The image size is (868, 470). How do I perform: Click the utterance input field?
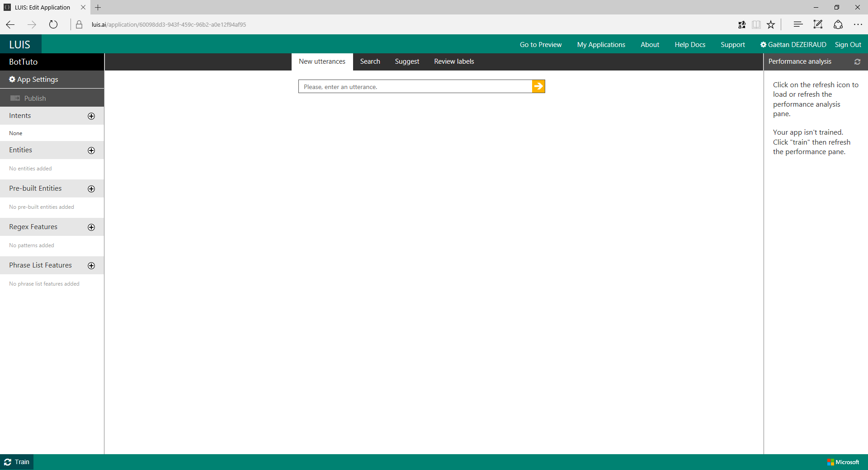(415, 87)
